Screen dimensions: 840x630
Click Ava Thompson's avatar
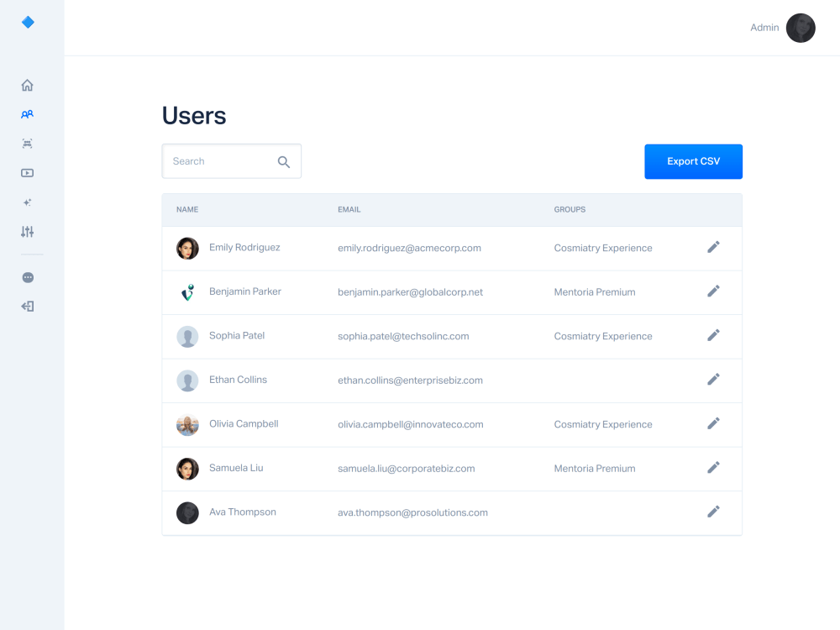[187, 512]
